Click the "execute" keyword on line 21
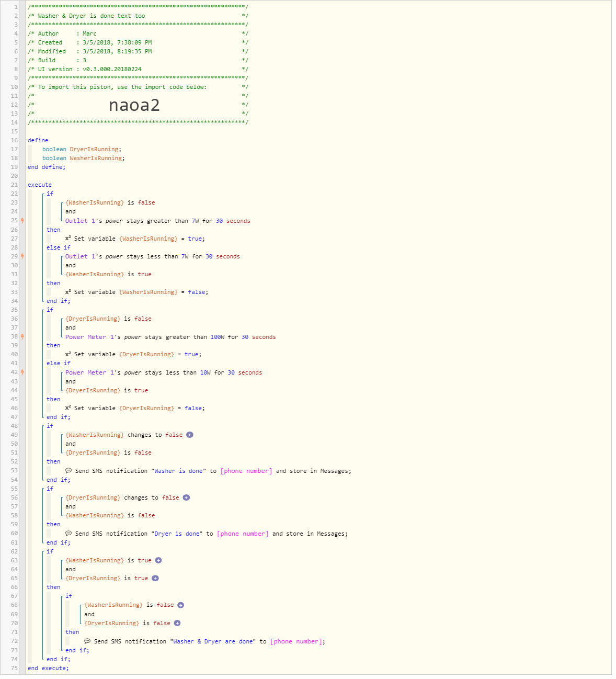Screen dimensions: 616x679 click(40, 185)
